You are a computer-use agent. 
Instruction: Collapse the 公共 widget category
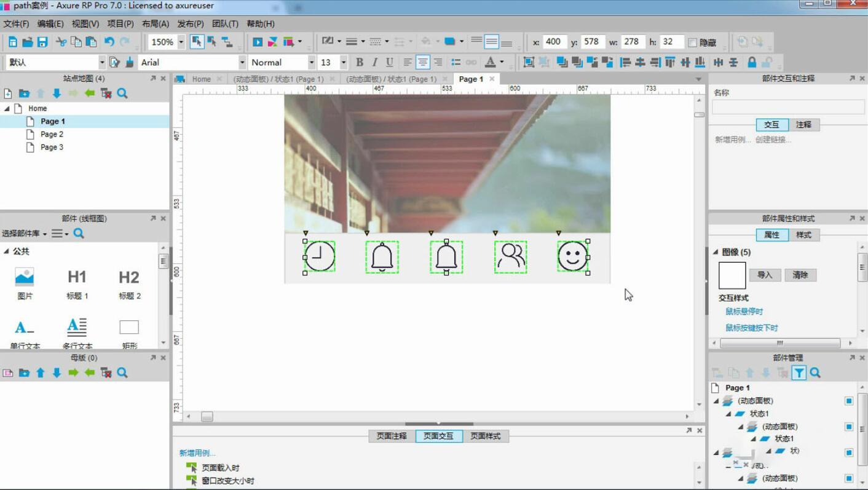6,251
